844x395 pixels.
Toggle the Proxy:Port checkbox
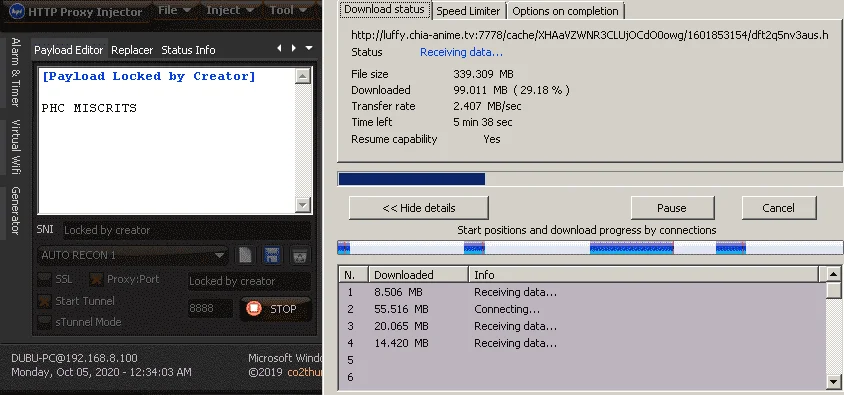click(96, 279)
